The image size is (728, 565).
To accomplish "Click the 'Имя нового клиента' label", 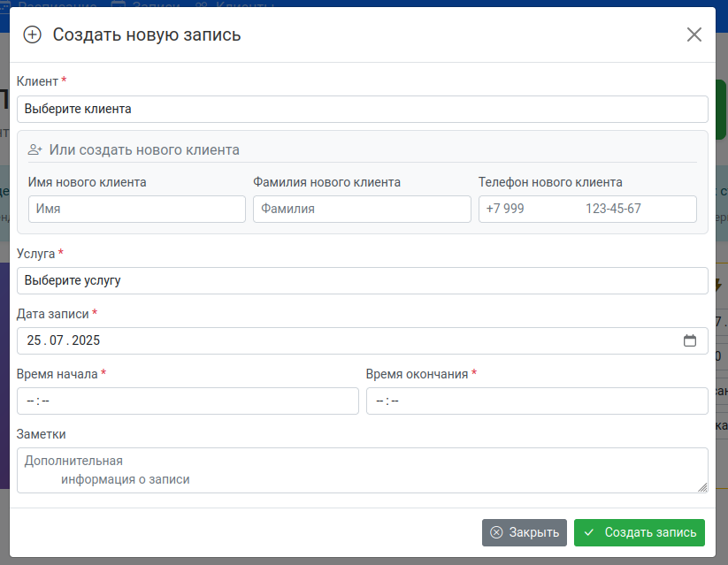I will pyautogui.click(x=88, y=182).
